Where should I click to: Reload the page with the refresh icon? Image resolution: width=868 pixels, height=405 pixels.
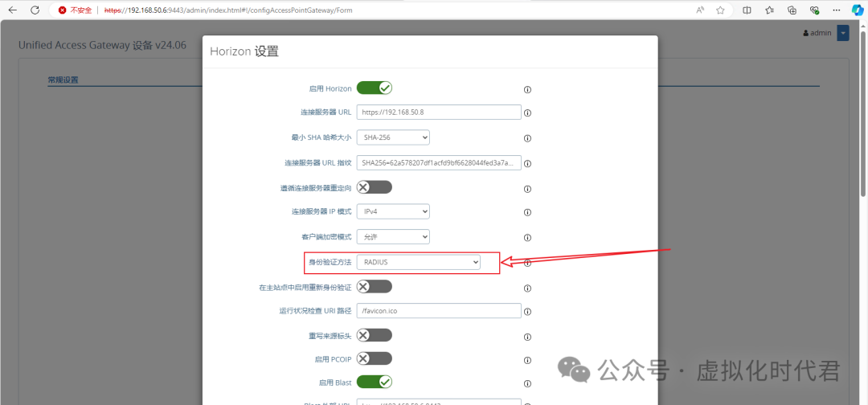[35, 10]
